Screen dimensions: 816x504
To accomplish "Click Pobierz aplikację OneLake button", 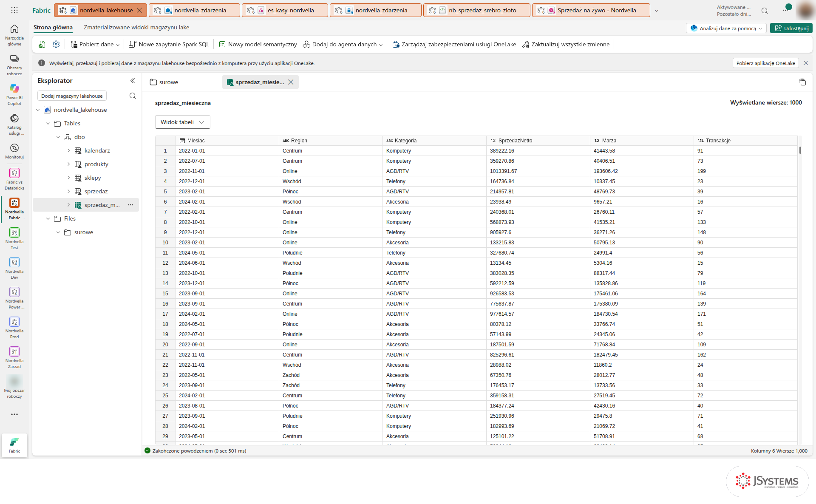I will coord(765,63).
